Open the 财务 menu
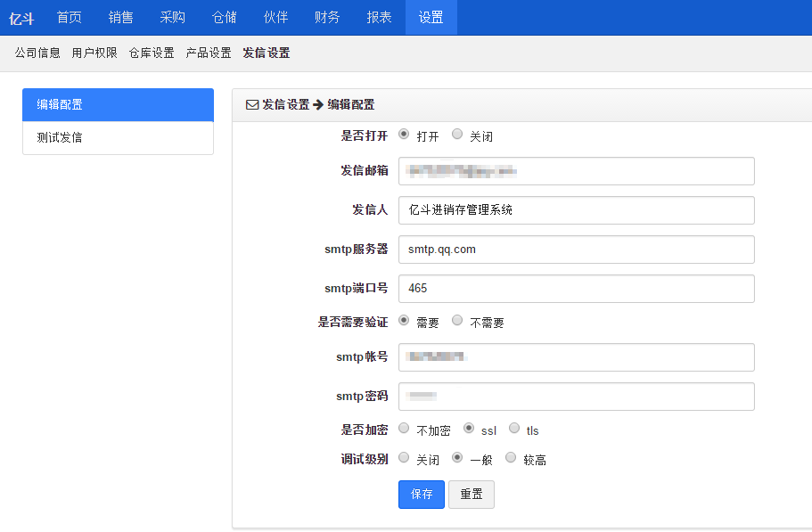 pos(327,18)
